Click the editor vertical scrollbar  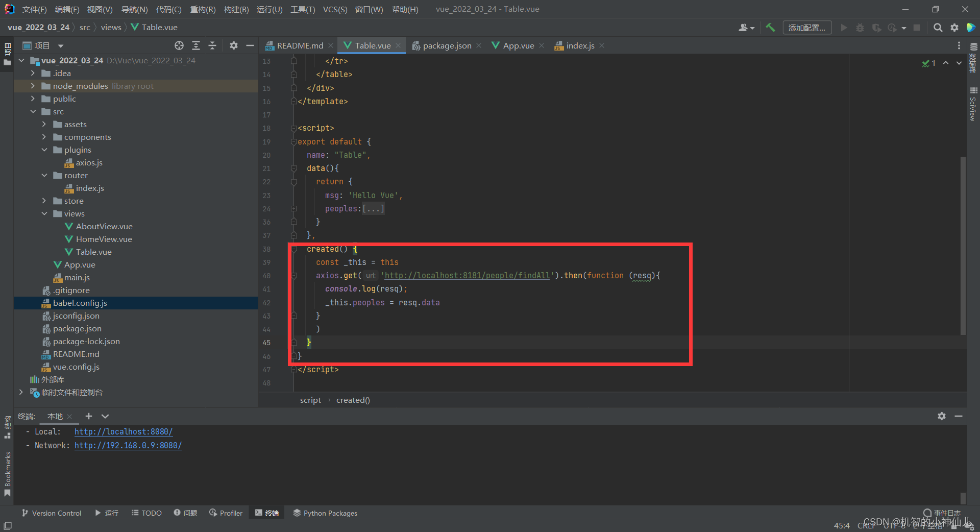tap(963, 246)
